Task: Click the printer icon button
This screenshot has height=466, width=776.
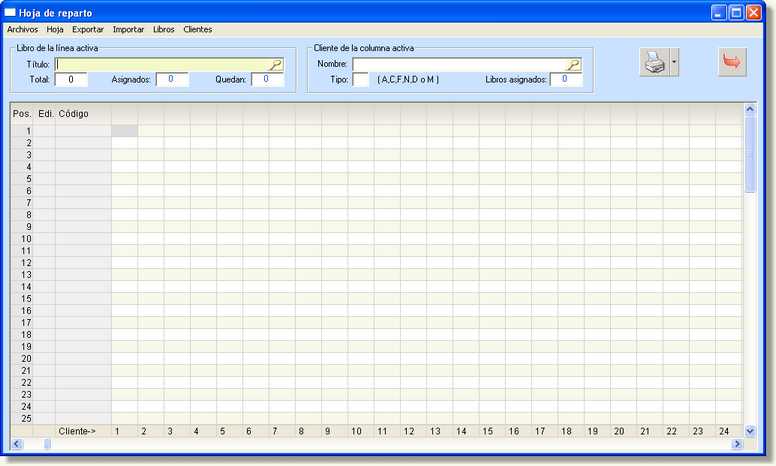Action: (654, 62)
